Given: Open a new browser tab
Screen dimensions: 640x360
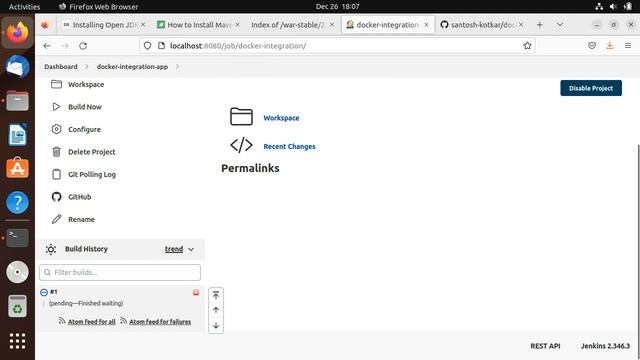Looking at the screenshot, I should pos(540,25).
